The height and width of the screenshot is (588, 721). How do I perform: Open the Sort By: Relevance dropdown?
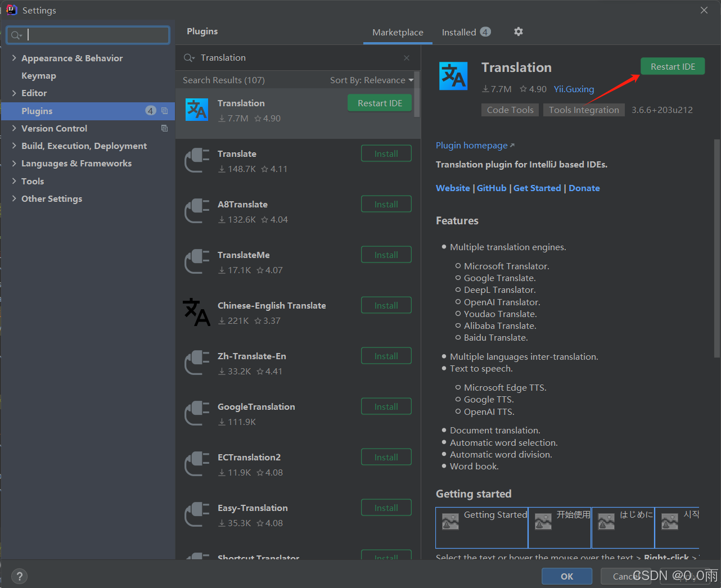[x=371, y=80]
